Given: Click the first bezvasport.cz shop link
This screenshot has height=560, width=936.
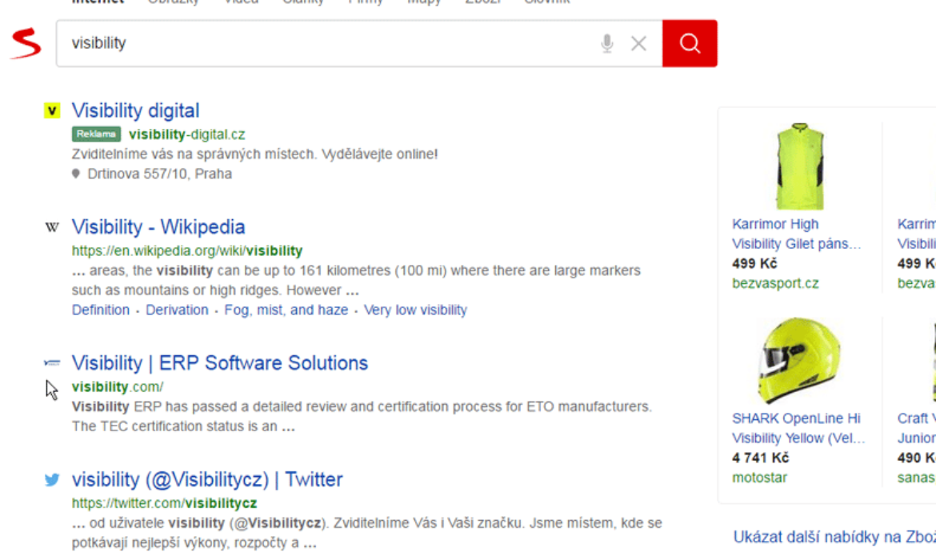Looking at the screenshot, I should click(x=775, y=283).
